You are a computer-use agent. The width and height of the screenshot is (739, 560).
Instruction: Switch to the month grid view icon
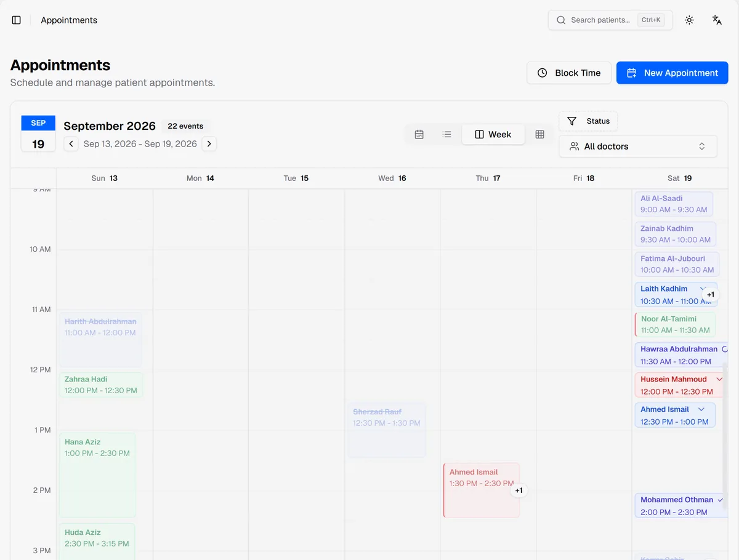[539, 134]
